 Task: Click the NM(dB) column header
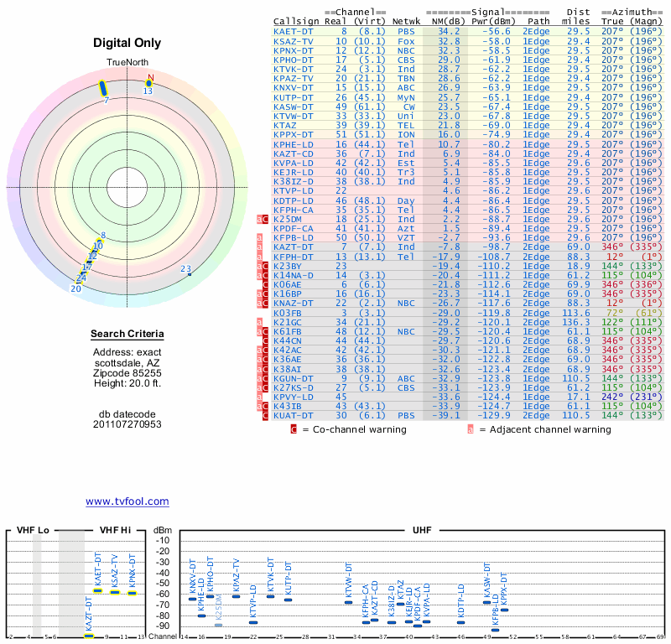pyautogui.click(x=444, y=21)
